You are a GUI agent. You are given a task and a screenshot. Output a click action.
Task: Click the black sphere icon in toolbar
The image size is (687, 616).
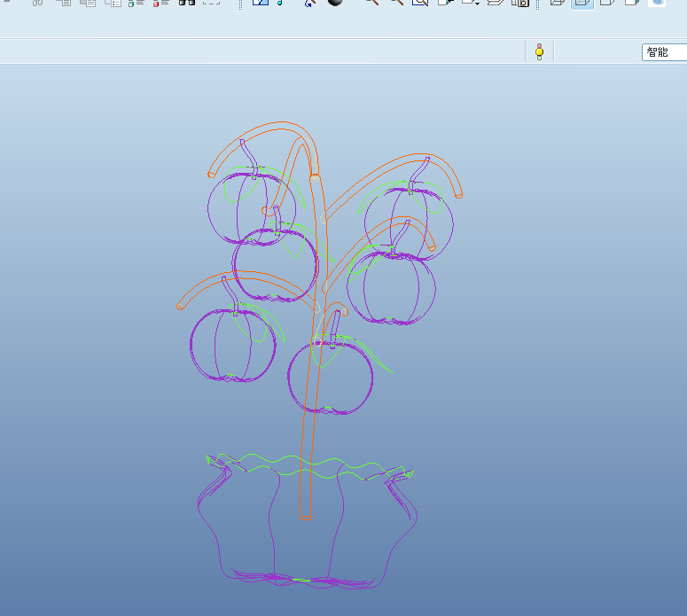(x=335, y=2)
